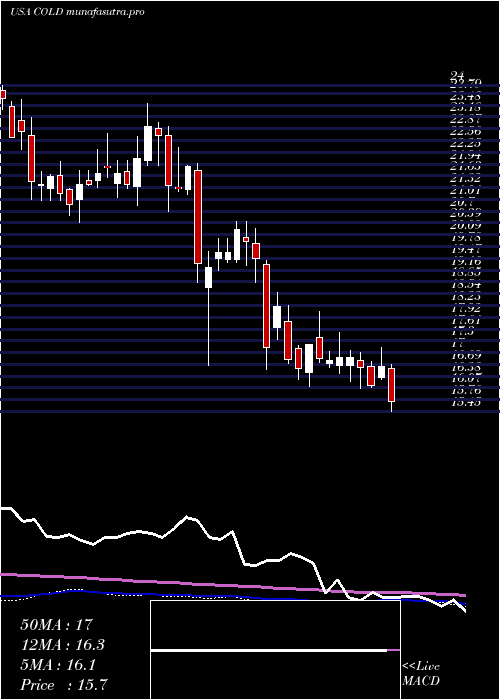This screenshot has height=700, width=500.
Task: Click the '5MA : 16.1' indicator text
Action: click(x=58, y=665)
